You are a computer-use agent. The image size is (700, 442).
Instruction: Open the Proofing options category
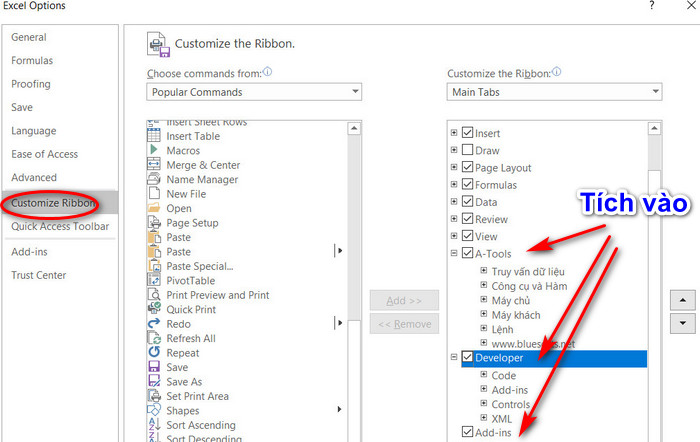(31, 84)
